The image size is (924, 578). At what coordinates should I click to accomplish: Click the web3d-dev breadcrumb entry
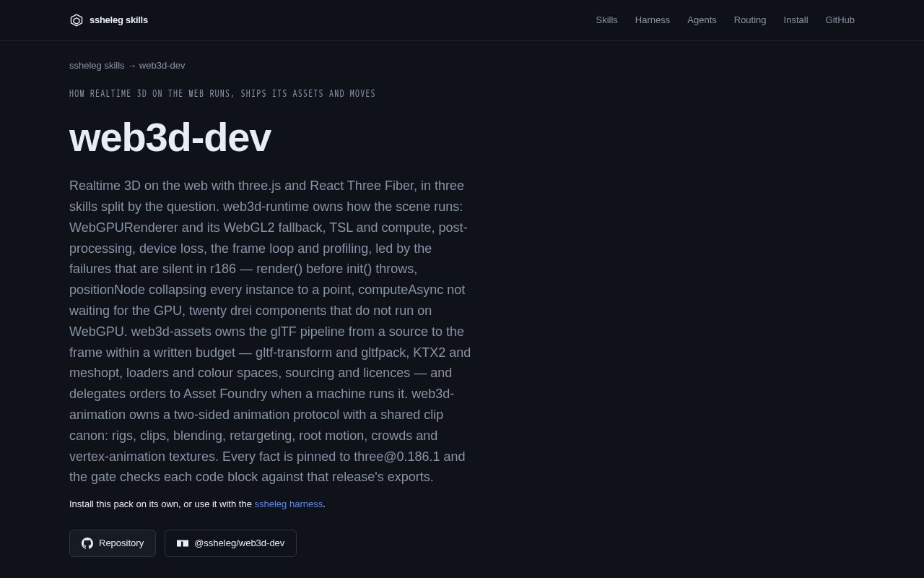162,66
